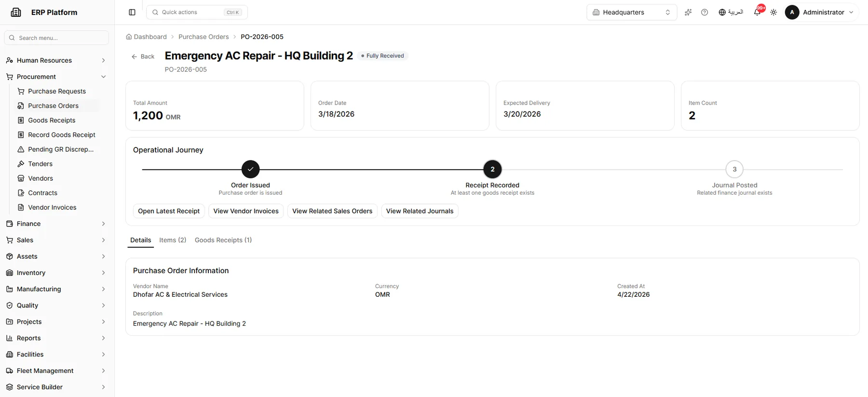Switch to the Items (2) tab
The height and width of the screenshot is (397, 868).
173,240
